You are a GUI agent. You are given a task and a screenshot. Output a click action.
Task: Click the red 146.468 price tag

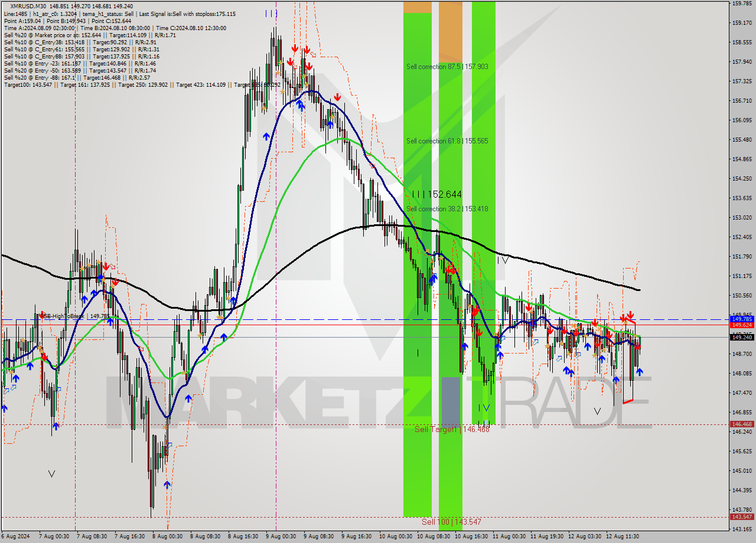pos(742,424)
